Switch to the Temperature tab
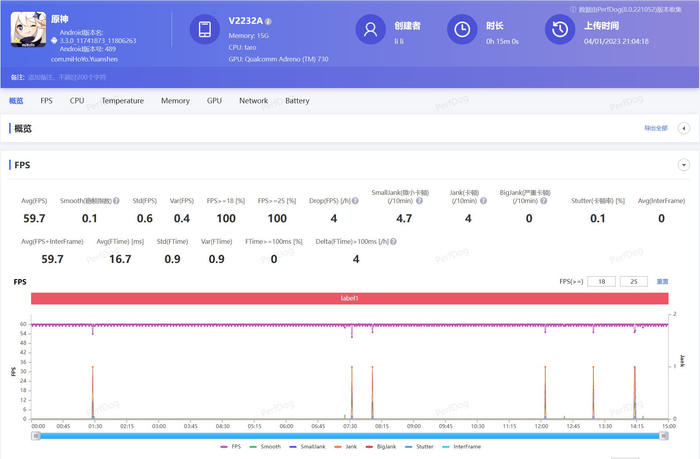Screen dimensions: 700x459 [122, 101]
